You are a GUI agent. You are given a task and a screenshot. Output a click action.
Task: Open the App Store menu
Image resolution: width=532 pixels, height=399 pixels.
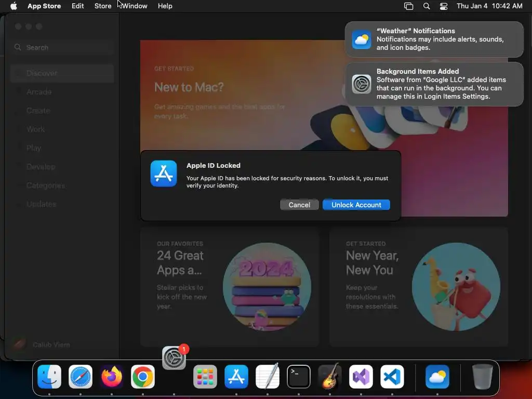pyautogui.click(x=44, y=6)
